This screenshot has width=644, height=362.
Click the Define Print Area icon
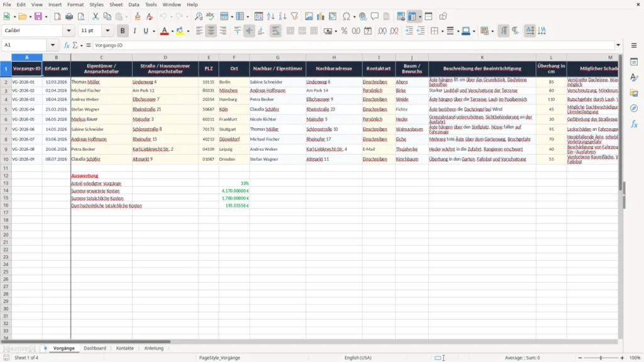click(x=401, y=16)
